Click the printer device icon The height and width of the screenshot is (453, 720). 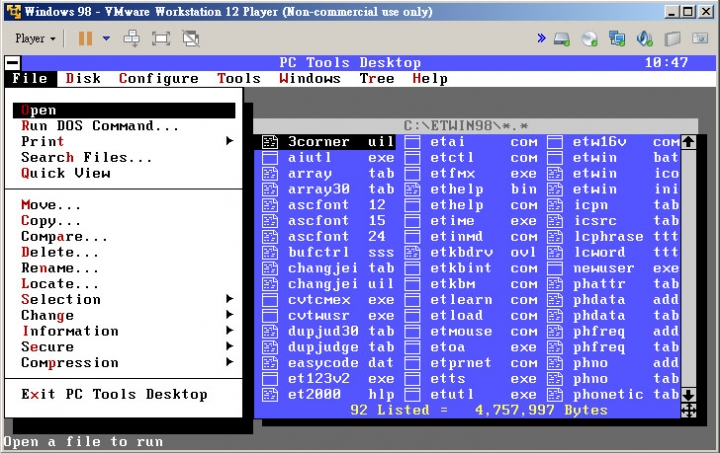point(672,39)
